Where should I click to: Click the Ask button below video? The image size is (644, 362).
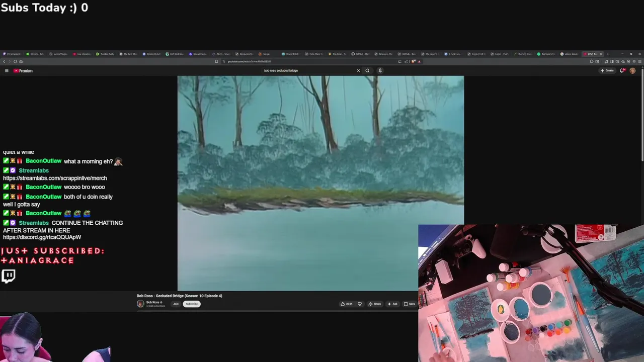(x=392, y=304)
